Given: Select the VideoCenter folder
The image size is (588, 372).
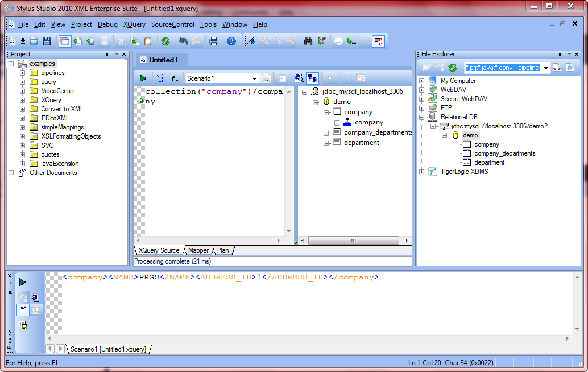Looking at the screenshot, I should [x=57, y=91].
